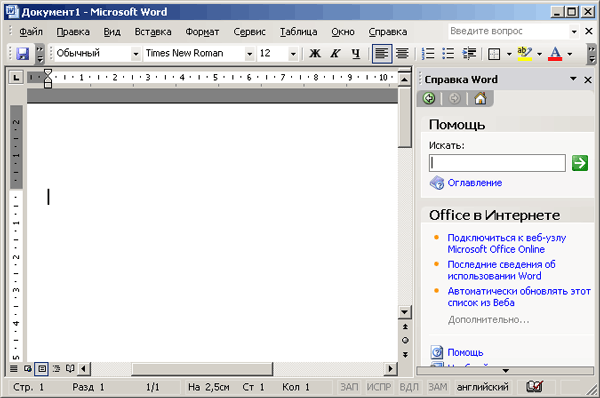
Task: Open the Справка menu
Action: click(388, 32)
